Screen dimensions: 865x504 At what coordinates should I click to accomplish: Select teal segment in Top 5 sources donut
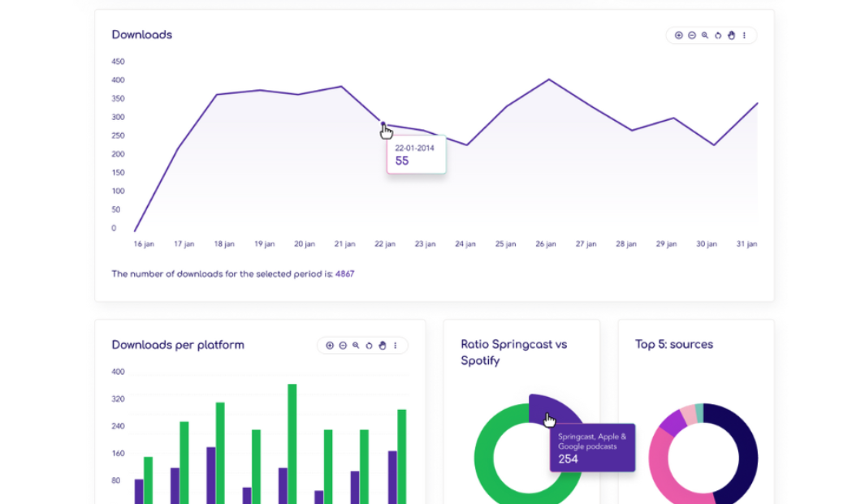point(699,413)
